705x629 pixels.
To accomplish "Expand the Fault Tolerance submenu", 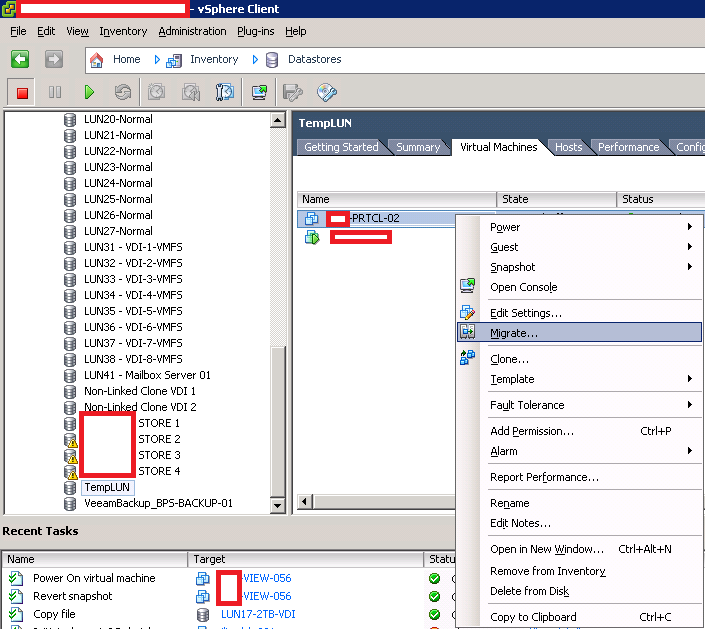I will 689,405.
